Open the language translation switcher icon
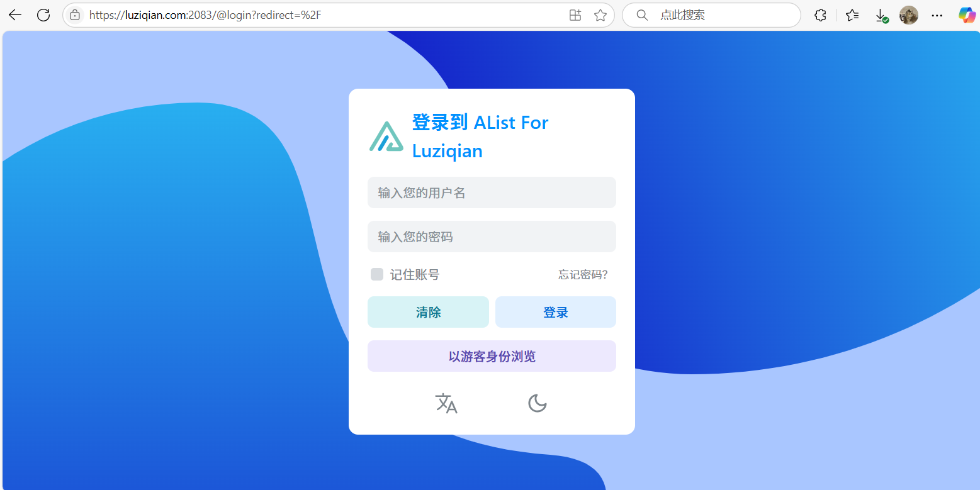980x490 pixels. (446, 403)
